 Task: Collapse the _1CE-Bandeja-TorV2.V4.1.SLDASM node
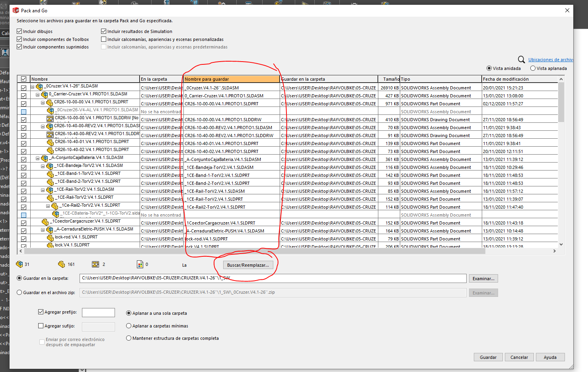tap(43, 166)
